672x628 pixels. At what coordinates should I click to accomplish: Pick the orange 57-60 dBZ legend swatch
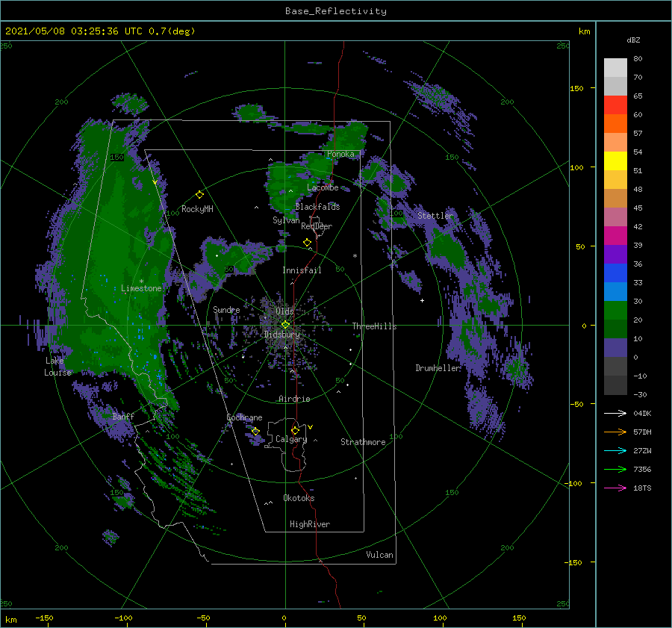pyautogui.click(x=615, y=124)
